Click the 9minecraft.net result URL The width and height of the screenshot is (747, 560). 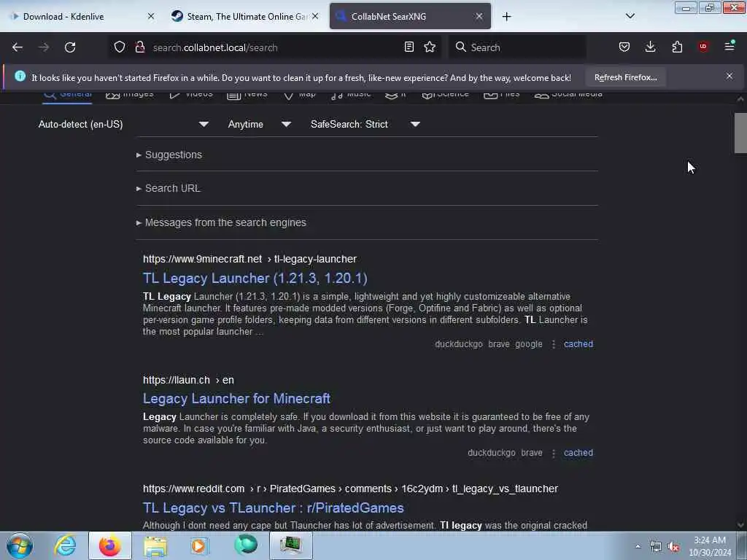(249, 259)
